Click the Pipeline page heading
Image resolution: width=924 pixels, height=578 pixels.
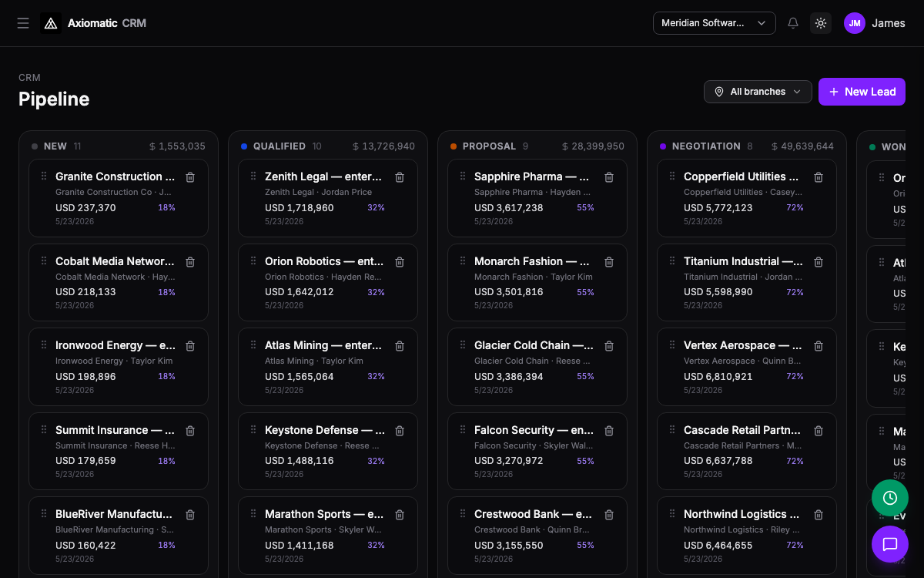(x=54, y=99)
